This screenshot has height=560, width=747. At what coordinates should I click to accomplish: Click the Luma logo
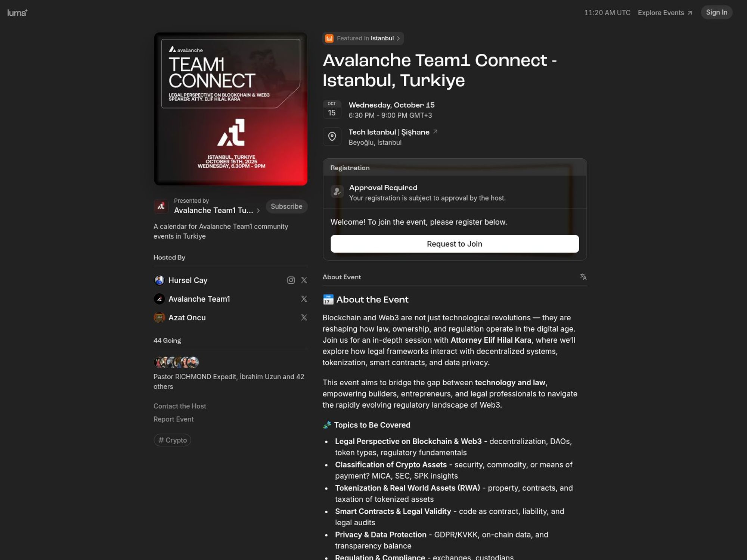(x=17, y=13)
